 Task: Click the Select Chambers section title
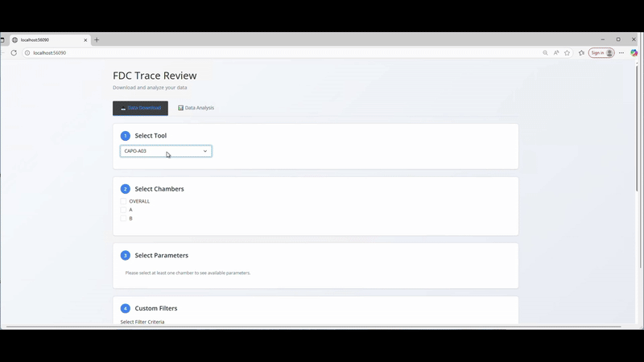tap(159, 189)
